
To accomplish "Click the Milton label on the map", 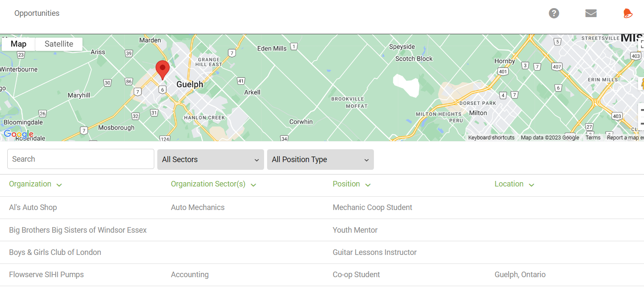I will click(x=478, y=113).
